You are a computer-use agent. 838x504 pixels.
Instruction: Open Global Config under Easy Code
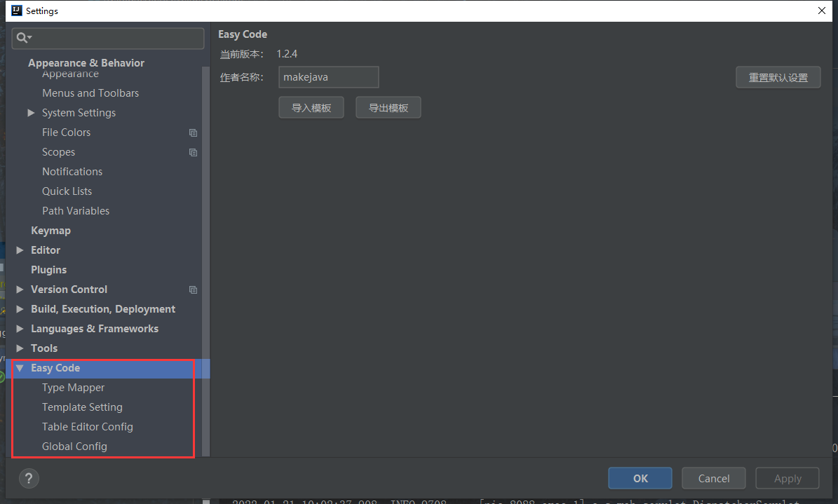75,447
